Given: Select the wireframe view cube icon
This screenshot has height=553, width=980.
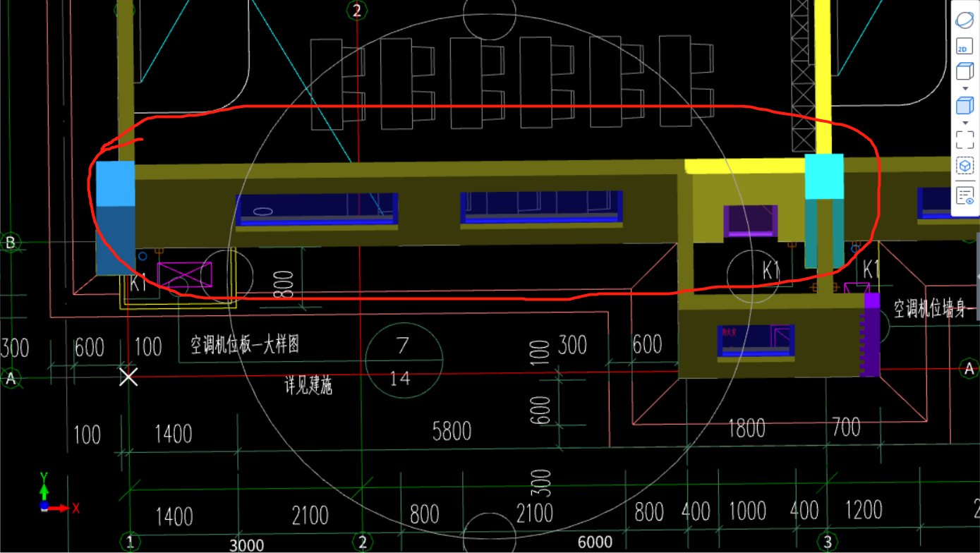Looking at the screenshot, I should click(964, 71).
